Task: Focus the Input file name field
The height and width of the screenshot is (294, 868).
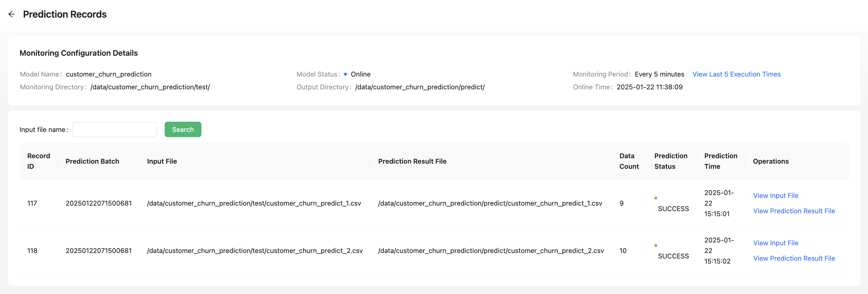Action: click(x=115, y=130)
